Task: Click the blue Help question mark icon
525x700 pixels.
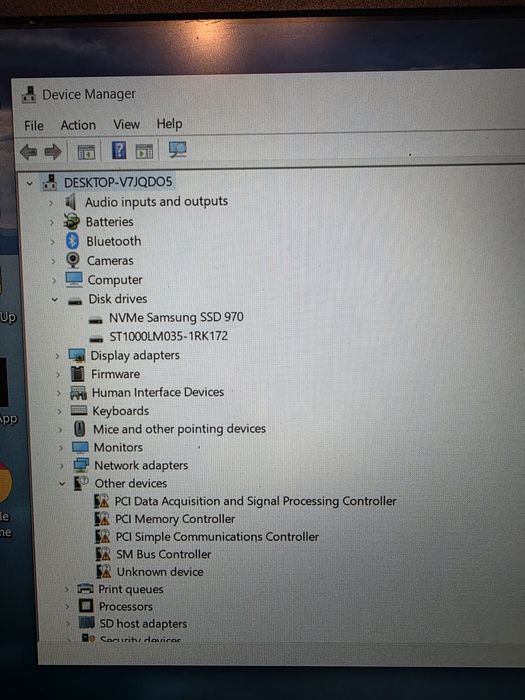Action: [x=119, y=150]
